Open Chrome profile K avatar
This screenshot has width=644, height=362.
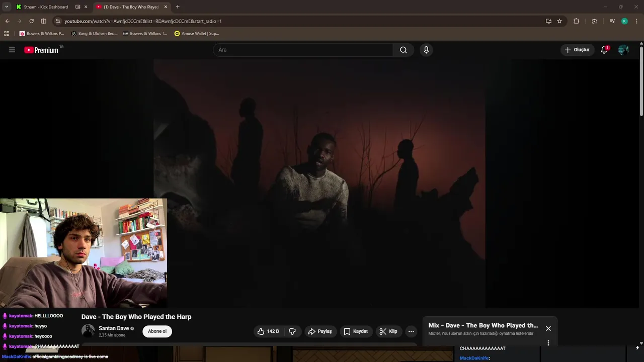[x=624, y=21]
